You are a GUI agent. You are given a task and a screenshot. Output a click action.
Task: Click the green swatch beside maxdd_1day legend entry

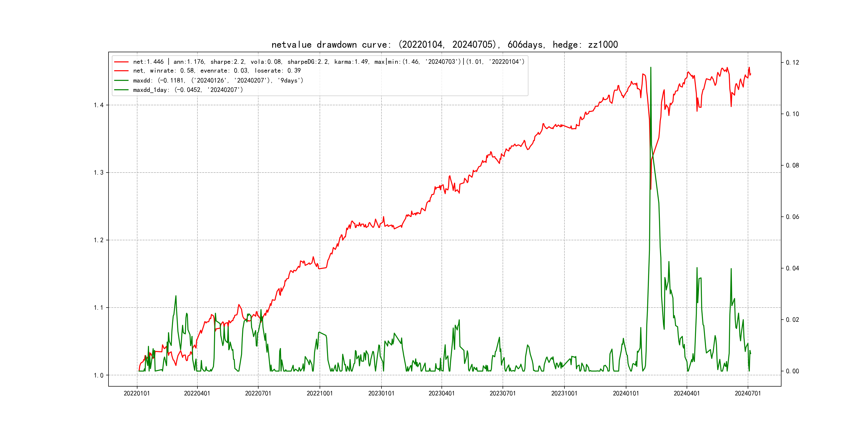pyautogui.click(x=121, y=90)
